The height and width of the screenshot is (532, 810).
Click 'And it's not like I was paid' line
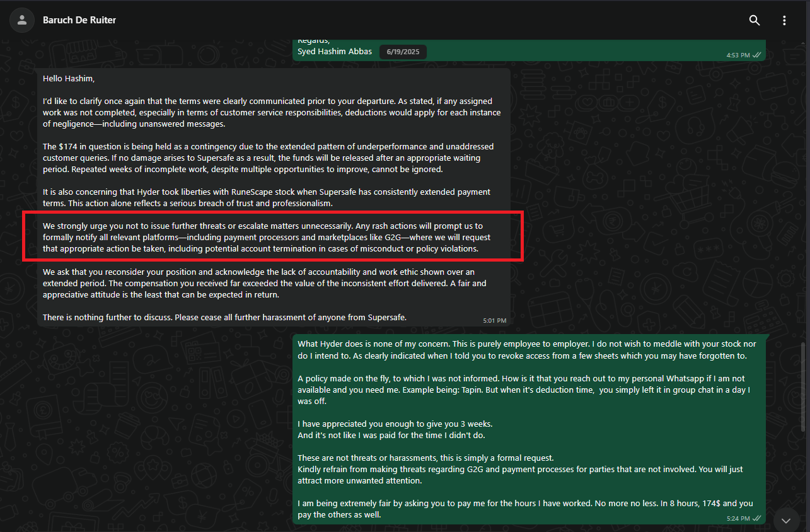(391, 435)
